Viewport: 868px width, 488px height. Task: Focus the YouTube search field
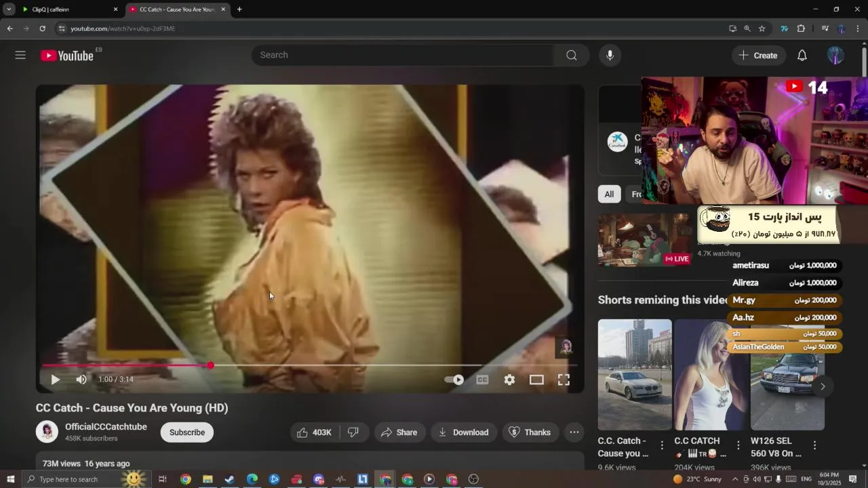[x=403, y=55]
